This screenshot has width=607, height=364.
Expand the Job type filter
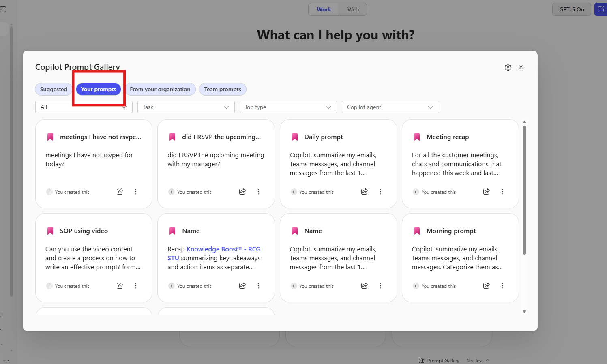[288, 107]
